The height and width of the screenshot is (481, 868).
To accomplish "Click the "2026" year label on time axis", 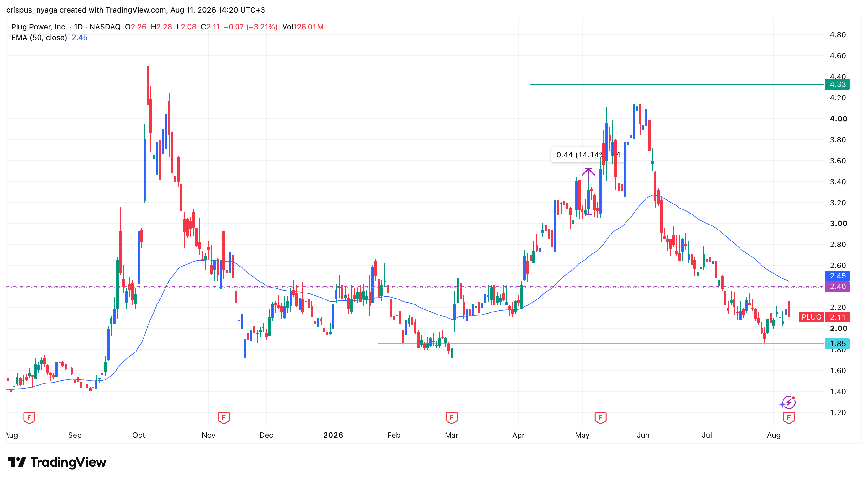I will 333,435.
